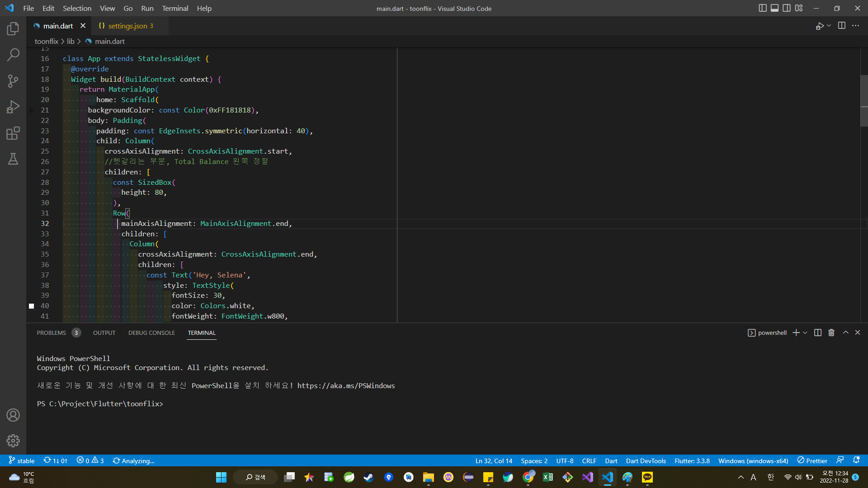This screenshot has width=868, height=488.
Task: Open the Explorer view in the activity bar
Action: click(13, 29)
